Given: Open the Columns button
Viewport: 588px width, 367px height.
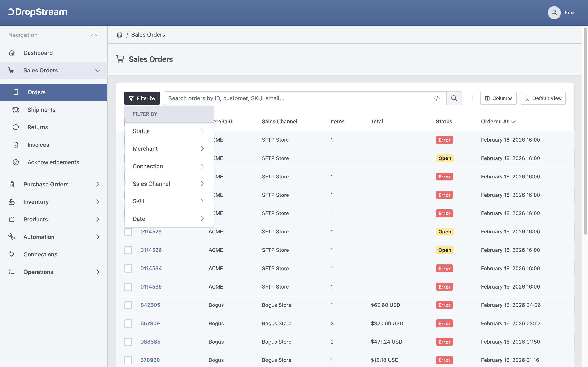Looking at the screenshot, I should [498, 98].
